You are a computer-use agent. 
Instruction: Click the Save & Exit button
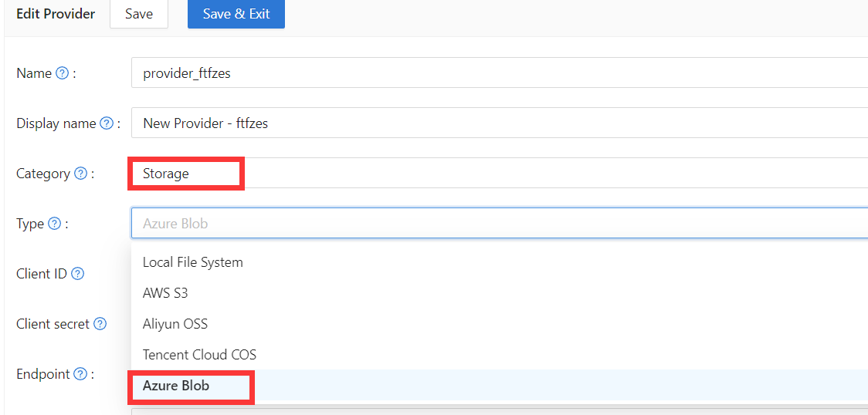coord(236,14)
